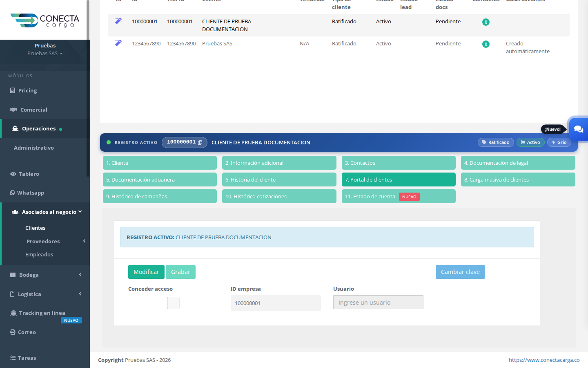
Task: Click the Usuario input field
Action: (378, 302)
